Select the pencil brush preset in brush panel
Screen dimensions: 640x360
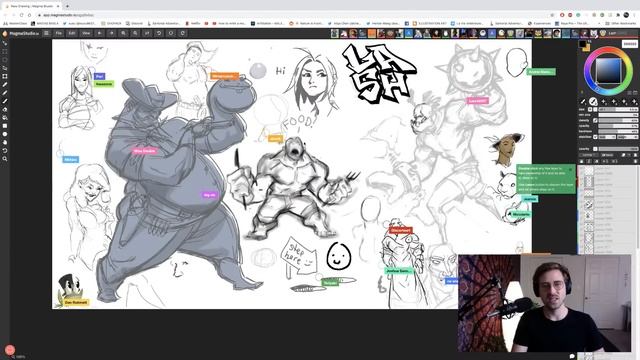tap(583, 101)
